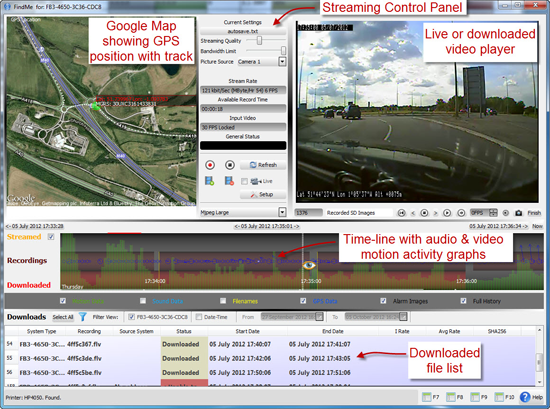Open the Picture Source Camera 1 dropdown

pos(282,62)
